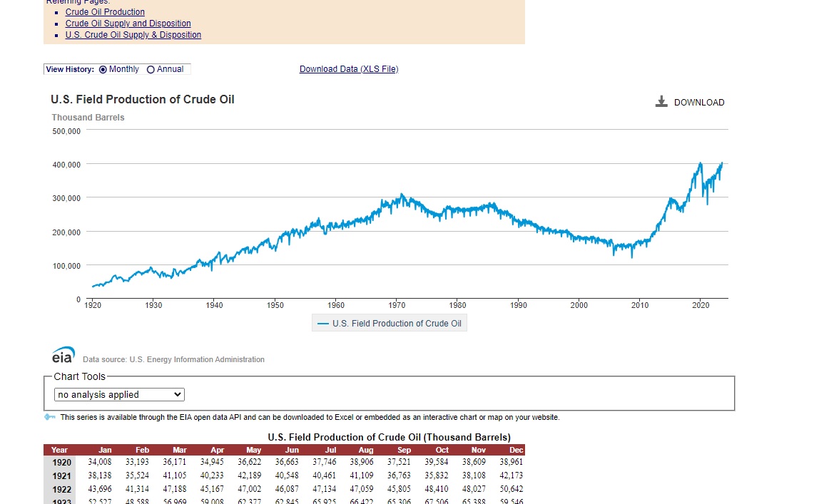This screenshot has height=504, width=814.
Task: Open Crude Oil Supply and Disposition link
Action: click(128, 24)
